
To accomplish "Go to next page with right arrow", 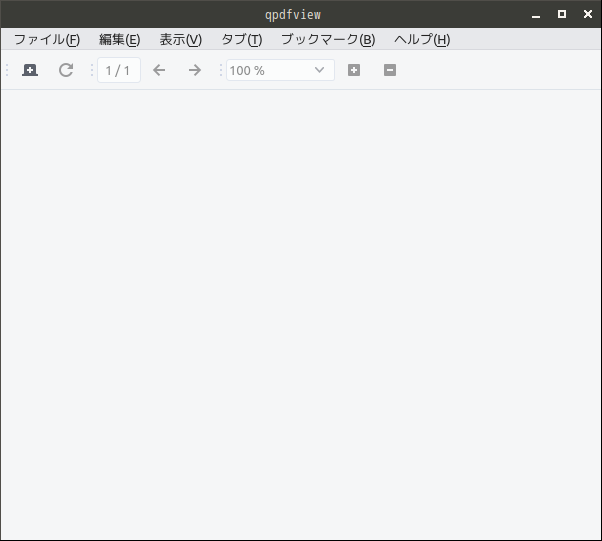I will (195, 70).
